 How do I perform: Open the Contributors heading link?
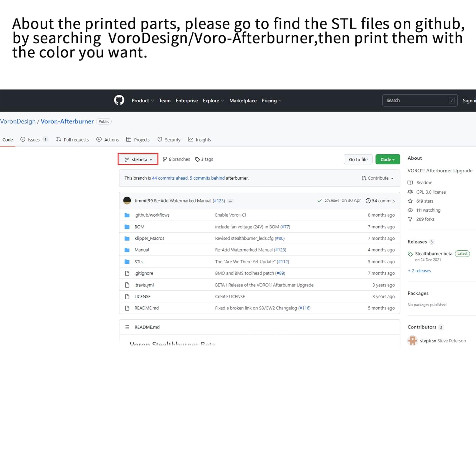tap(422, 327)
